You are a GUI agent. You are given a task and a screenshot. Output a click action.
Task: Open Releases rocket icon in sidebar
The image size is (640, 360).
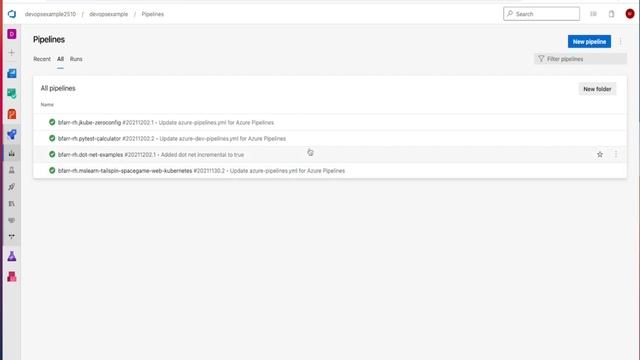pos(12,187)
